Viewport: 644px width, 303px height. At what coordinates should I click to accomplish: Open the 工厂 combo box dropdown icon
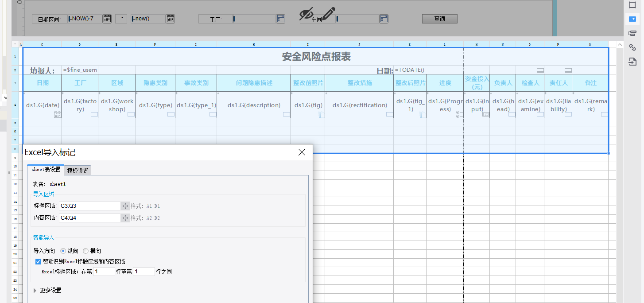(280, 19)
